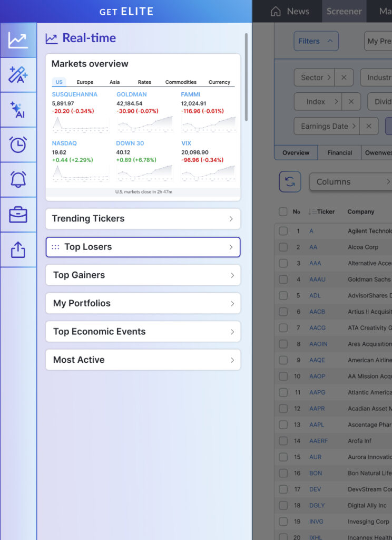The image size is (392, 540).
Task: Click the GET ELITE banner
Action: pyautogui.click(x=126, y=12)
